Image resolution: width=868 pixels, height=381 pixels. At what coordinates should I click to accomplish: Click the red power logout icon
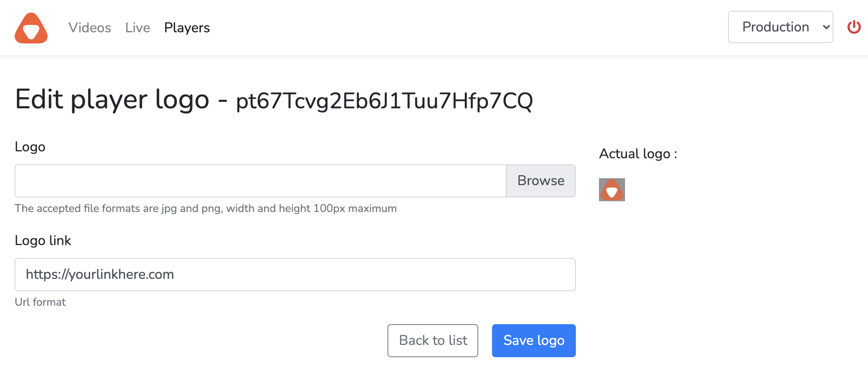854,27
